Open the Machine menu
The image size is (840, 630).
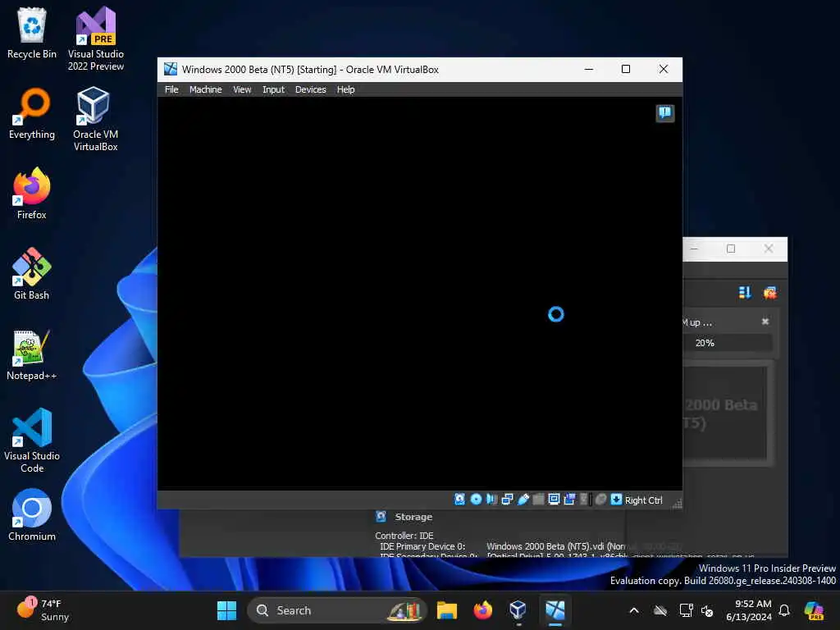tap(205, 89)
